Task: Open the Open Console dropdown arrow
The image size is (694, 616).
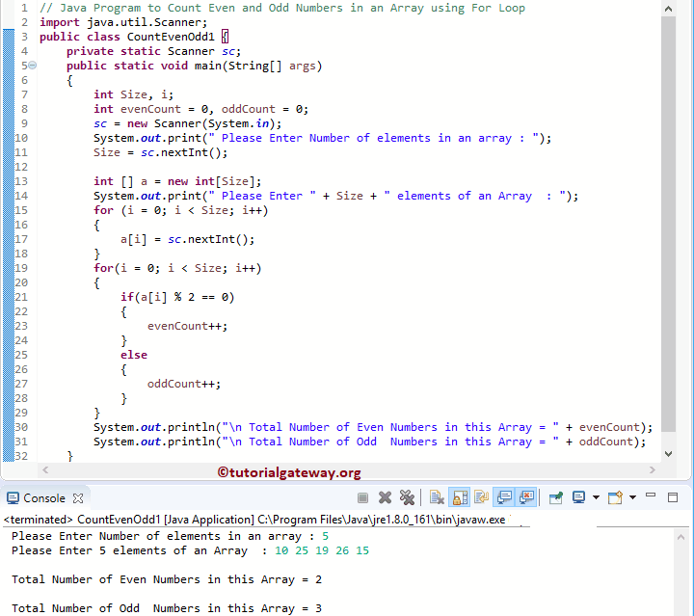Action: 633,497
